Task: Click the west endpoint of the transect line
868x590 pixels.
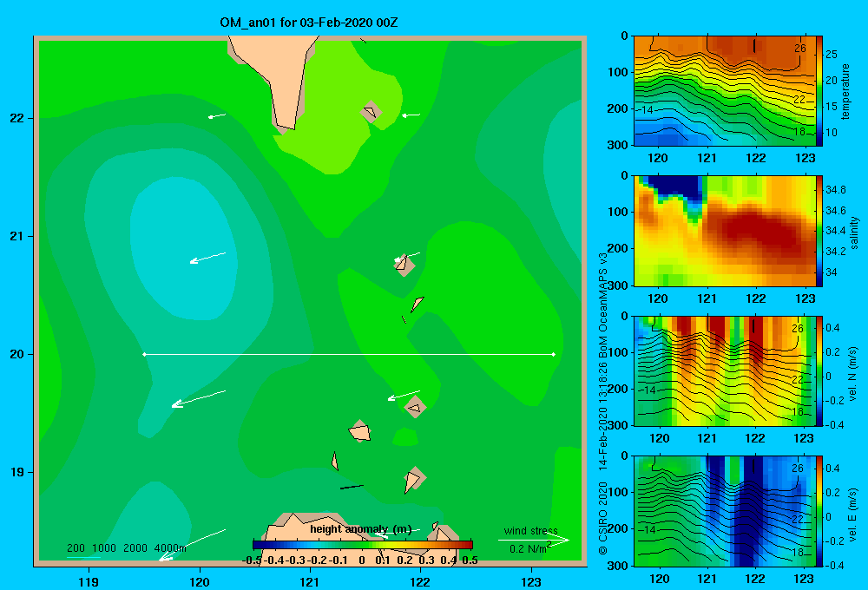Action: coord(144,354)
